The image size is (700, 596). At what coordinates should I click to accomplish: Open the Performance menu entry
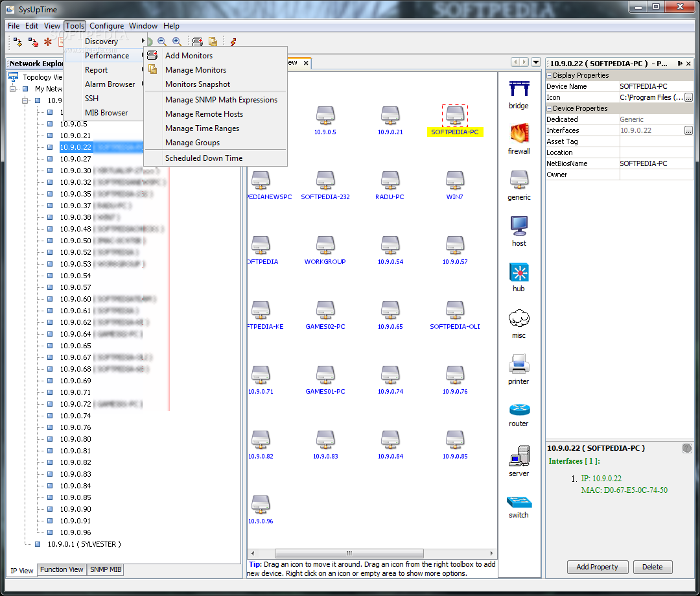point(104,55)
